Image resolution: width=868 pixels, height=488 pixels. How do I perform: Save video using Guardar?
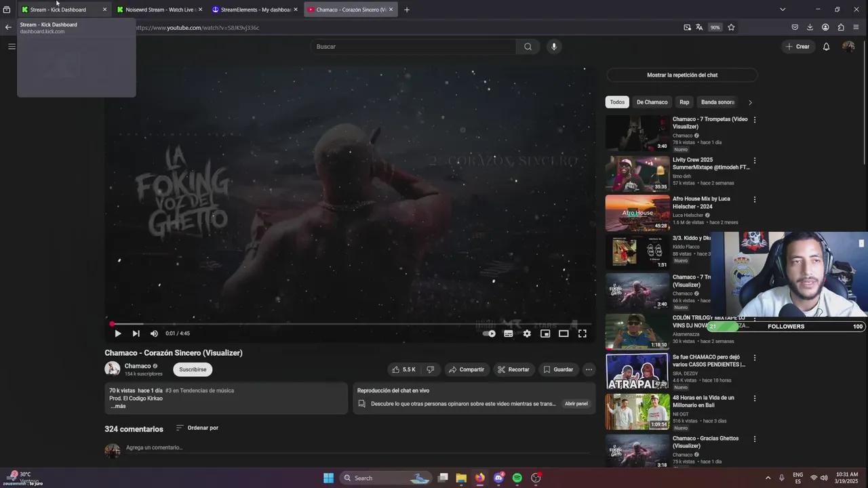pos(558,369)
